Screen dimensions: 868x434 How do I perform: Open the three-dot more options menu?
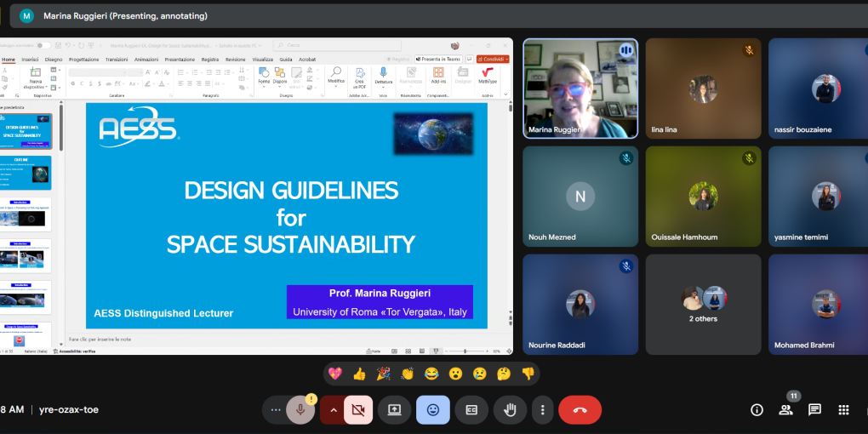[x=543, y=410]
